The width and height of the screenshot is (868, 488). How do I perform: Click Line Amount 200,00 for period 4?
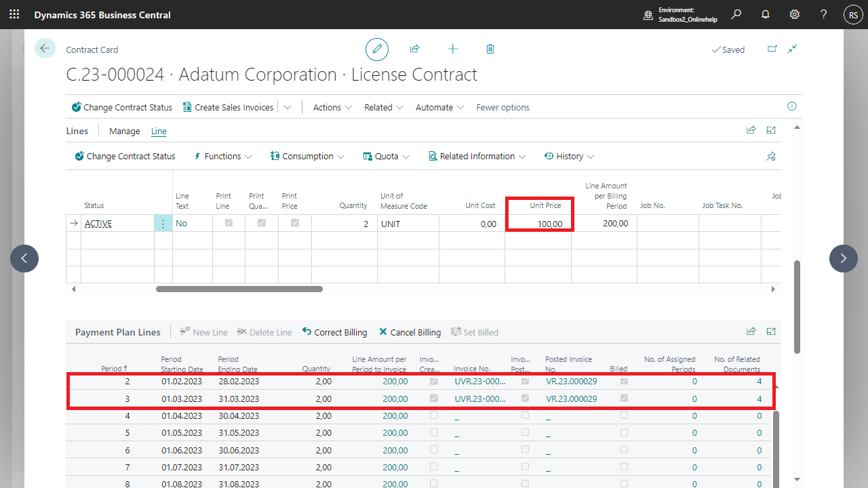[395, 415]
